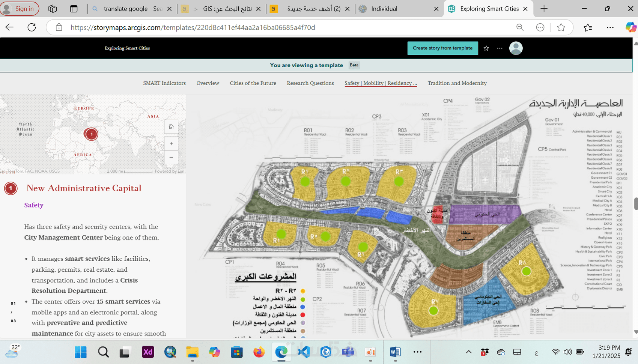The image size is (638, 364).
Task: Favorite this story template with the star icon
Action: click(486, 48)
